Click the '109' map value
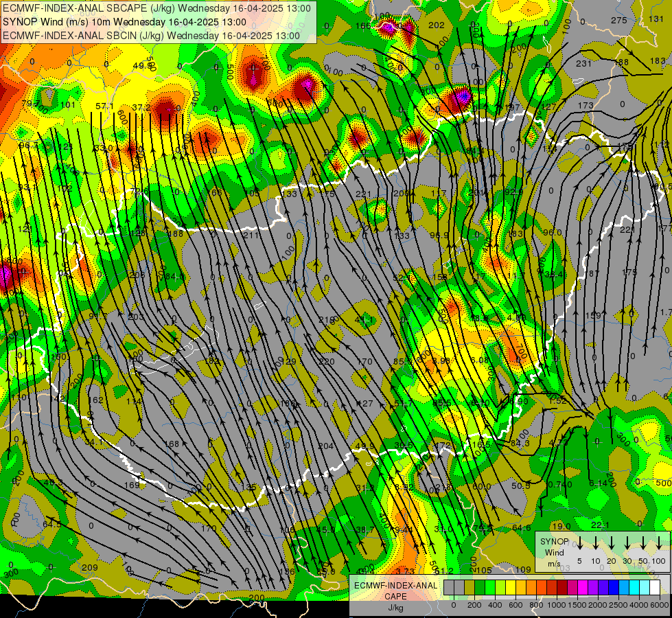The width and height of the screenshot is (672, 618). click(523, 569)
